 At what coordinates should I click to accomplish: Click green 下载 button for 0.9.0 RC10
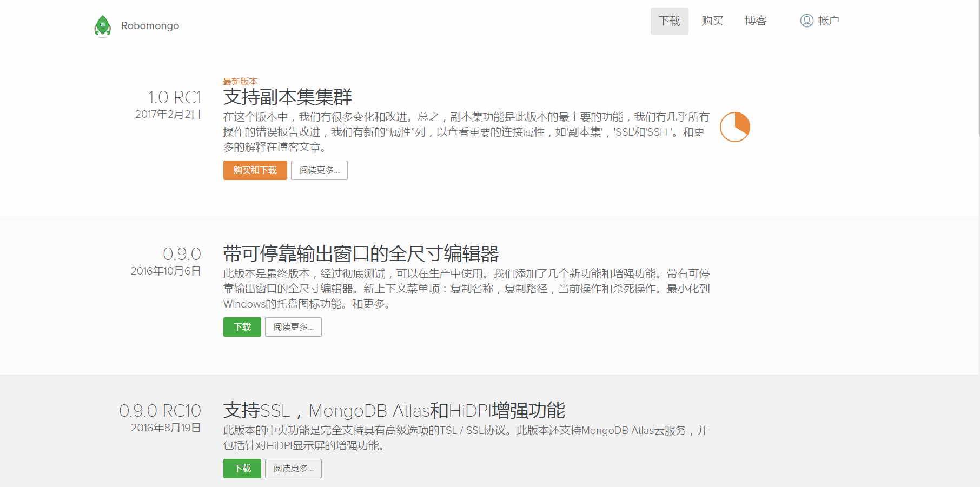tap(242, 469)
